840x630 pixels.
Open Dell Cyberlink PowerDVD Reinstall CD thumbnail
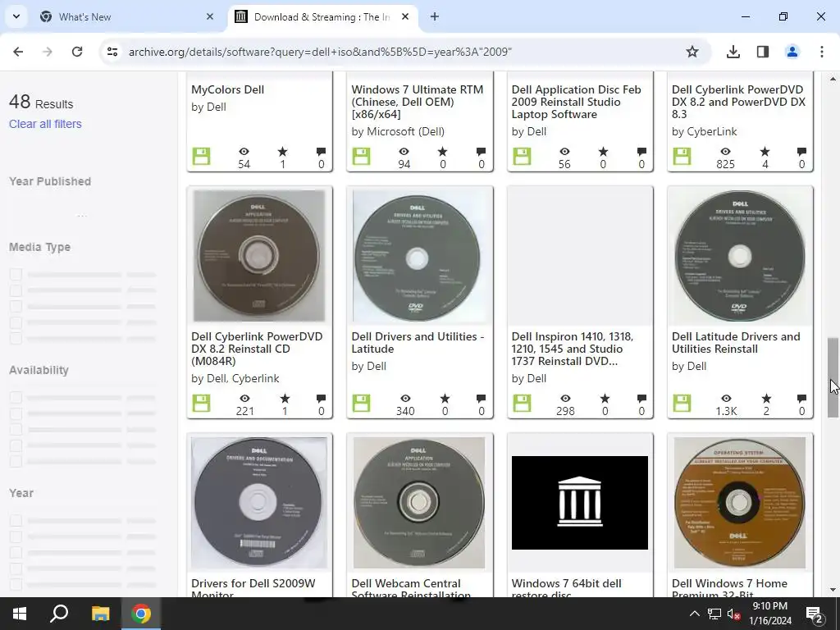coord(259,256)
